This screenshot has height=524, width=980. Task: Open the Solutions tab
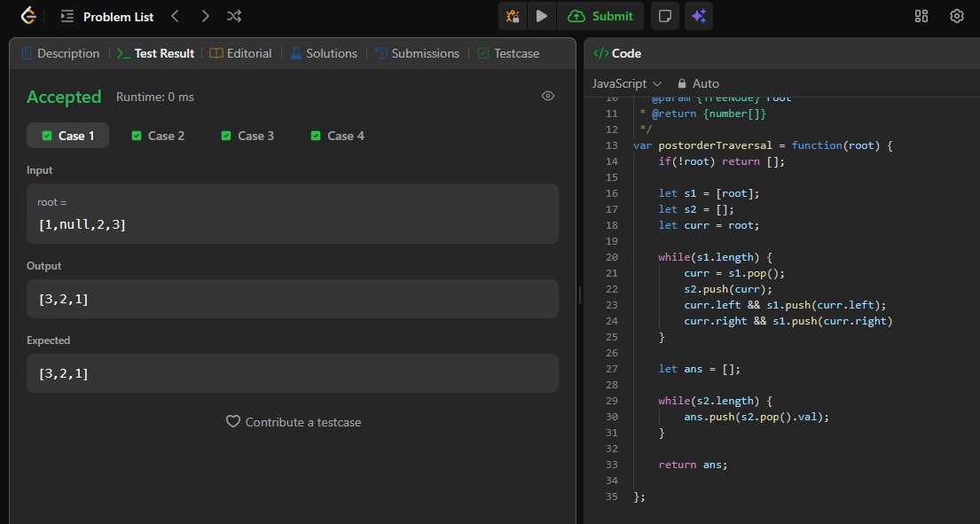(324, 54)
